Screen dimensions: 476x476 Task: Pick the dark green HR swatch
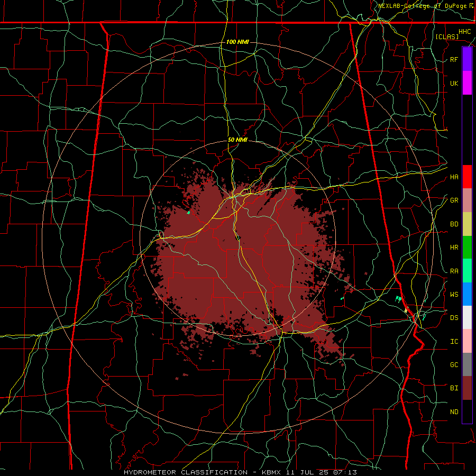(x=467, y=247)
